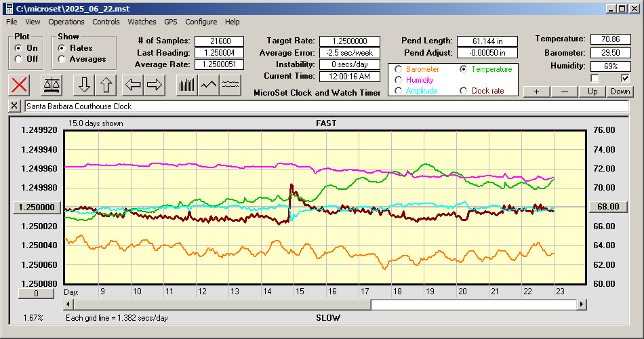The image size is (644, 339).
Task: Click the down arrow plot shift button
Action: click(x=84, y=85)
